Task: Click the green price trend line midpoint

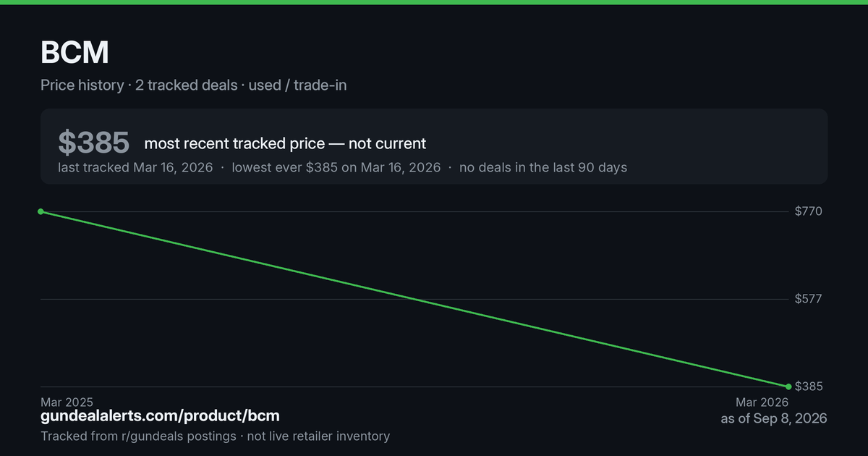Action: (x=414, y=299)
